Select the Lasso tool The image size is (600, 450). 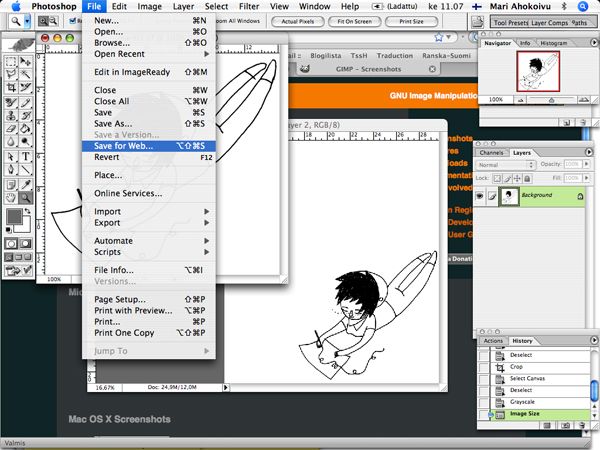click(x=11, y=74)
